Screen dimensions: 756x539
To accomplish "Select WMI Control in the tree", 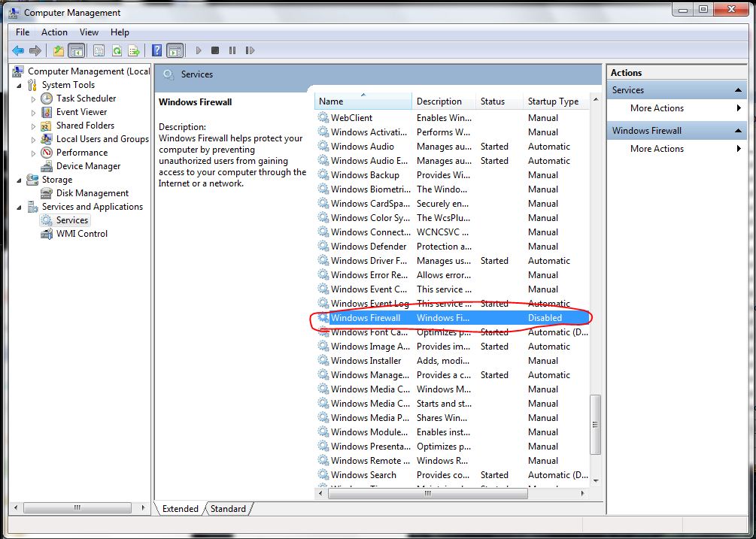I will click(x=82, y=234).
